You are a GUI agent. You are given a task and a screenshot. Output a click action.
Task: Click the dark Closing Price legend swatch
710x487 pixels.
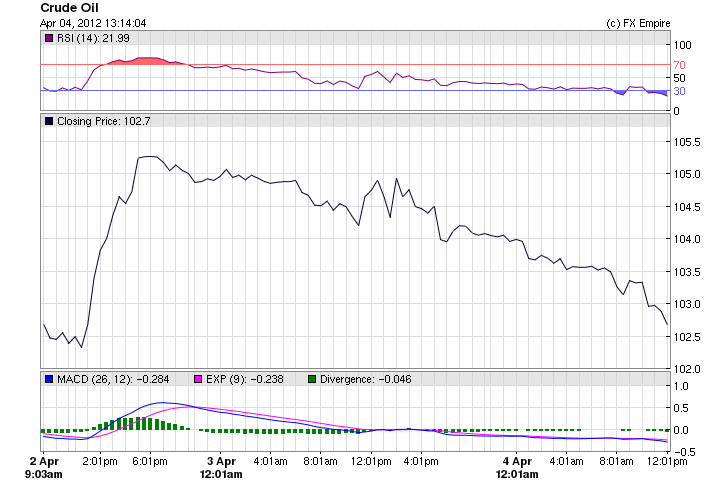[x=49, y=121]
